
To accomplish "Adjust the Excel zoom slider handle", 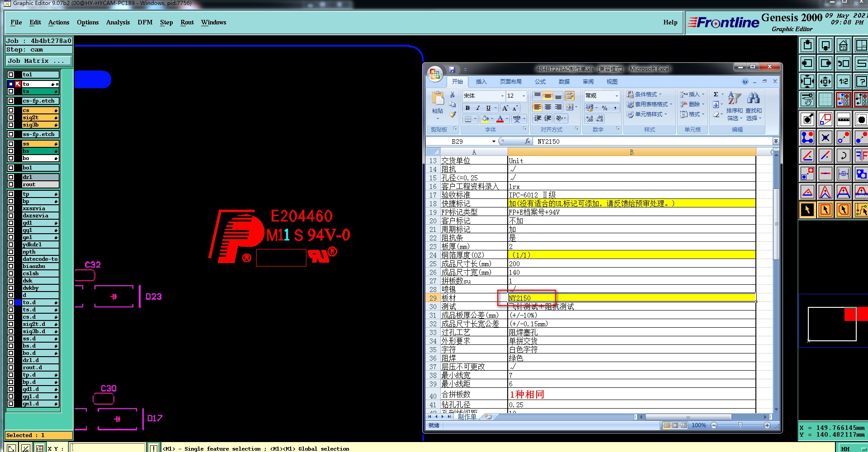I will (740, 425).
